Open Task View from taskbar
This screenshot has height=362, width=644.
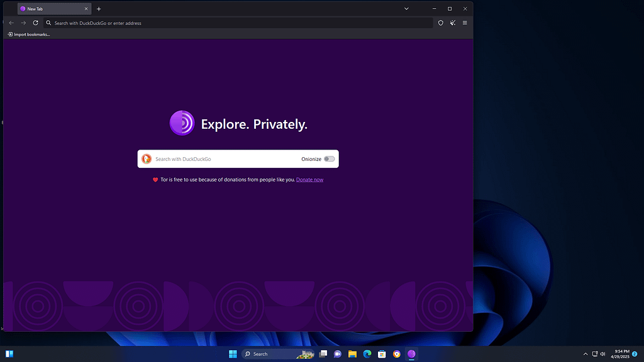tap(323, 354)
